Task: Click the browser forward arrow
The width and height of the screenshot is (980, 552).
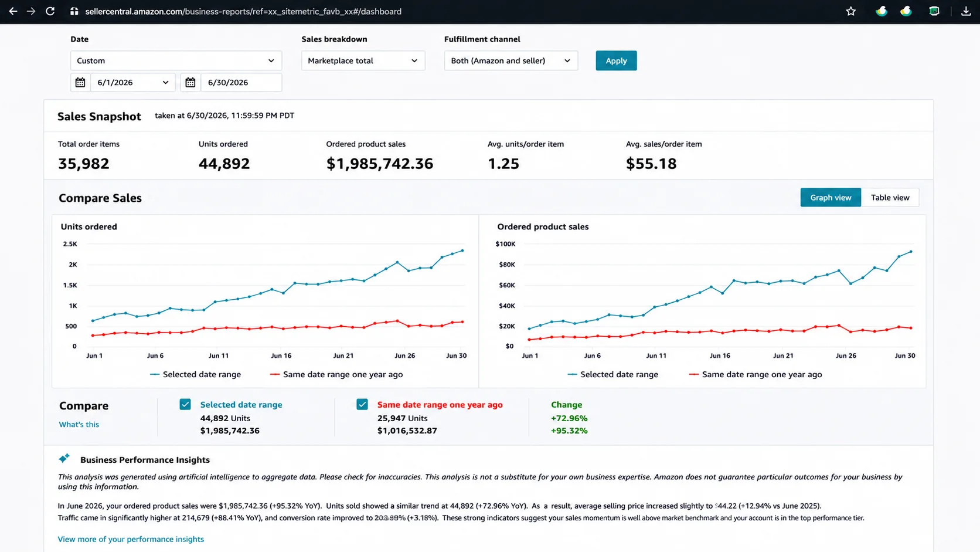Action: pyautogui.click(x=31, y=11)
